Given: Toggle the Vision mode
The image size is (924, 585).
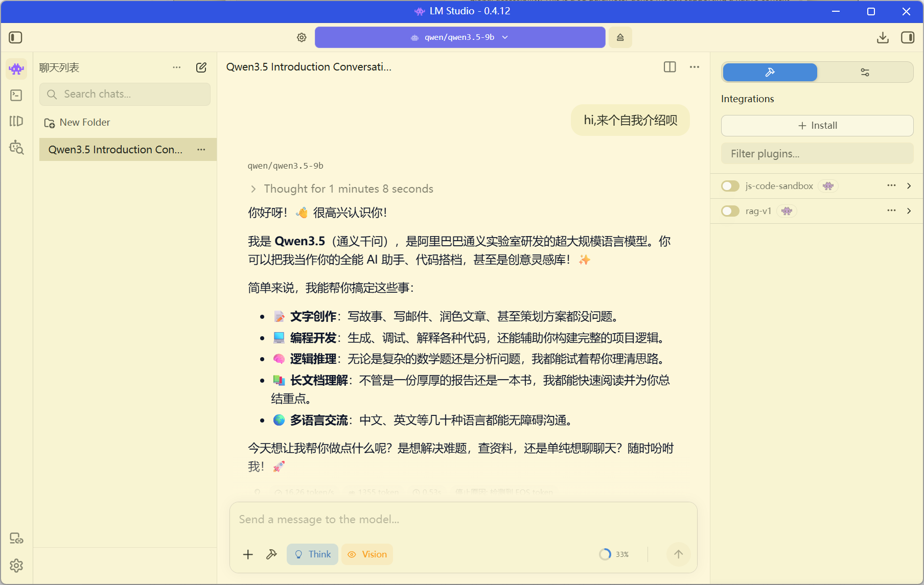Looking at the screenshot, I should [367, 554].
